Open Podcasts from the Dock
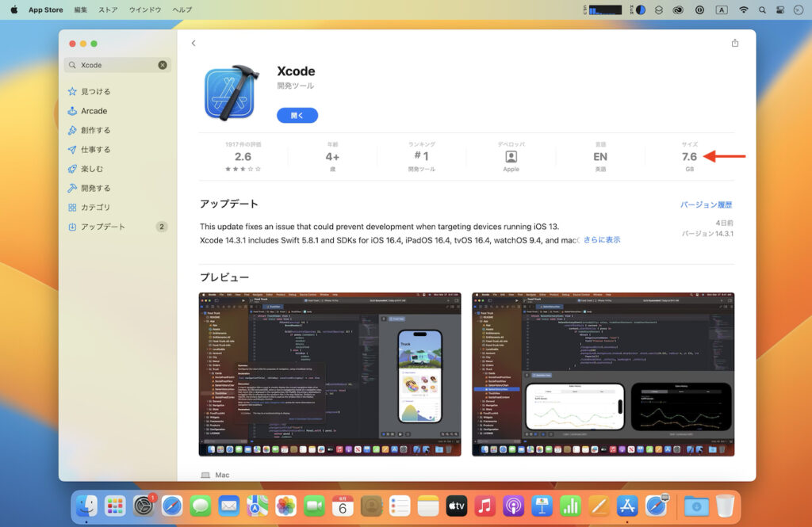The image size is (812, 527). 513,506
